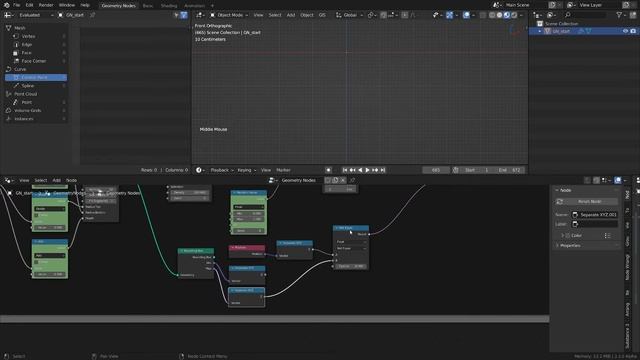Viewport: 640px width, 360px height.
Task: Switch to the Shading workspace tab
Action: [169, 6]
